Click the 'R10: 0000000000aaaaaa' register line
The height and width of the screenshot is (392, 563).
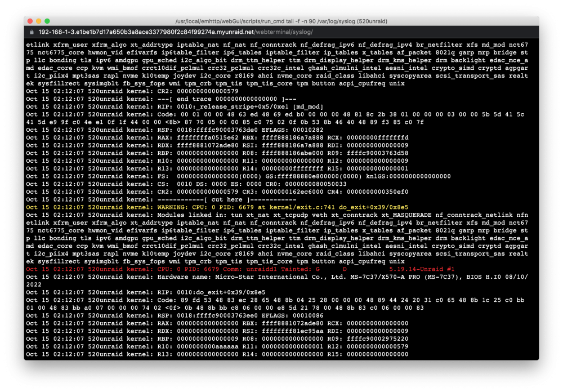coord(217,346)
